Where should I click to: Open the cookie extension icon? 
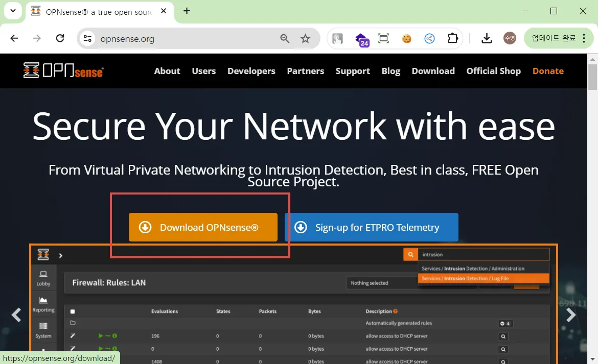(x=406, y=38)
